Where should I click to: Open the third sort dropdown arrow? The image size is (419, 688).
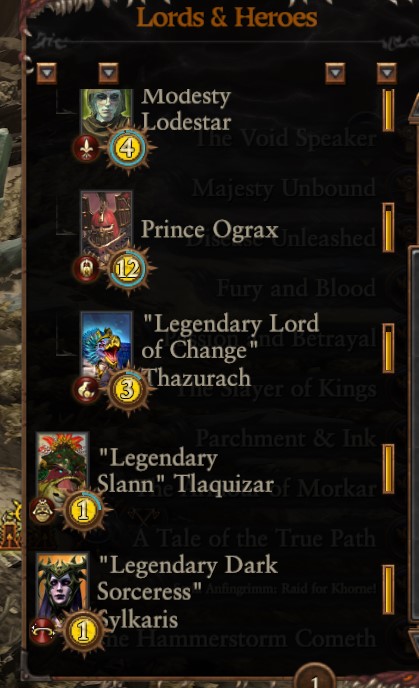click(x=335, y=73)
